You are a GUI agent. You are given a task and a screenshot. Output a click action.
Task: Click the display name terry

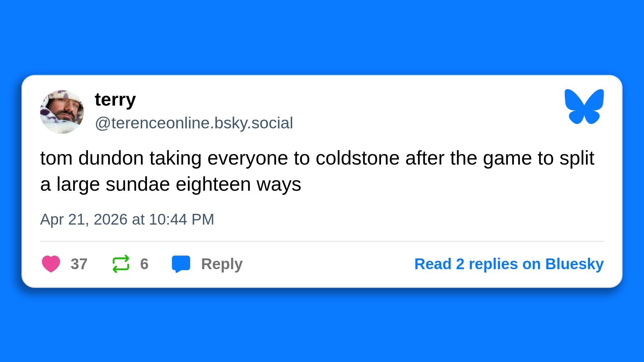coord(115,100)
